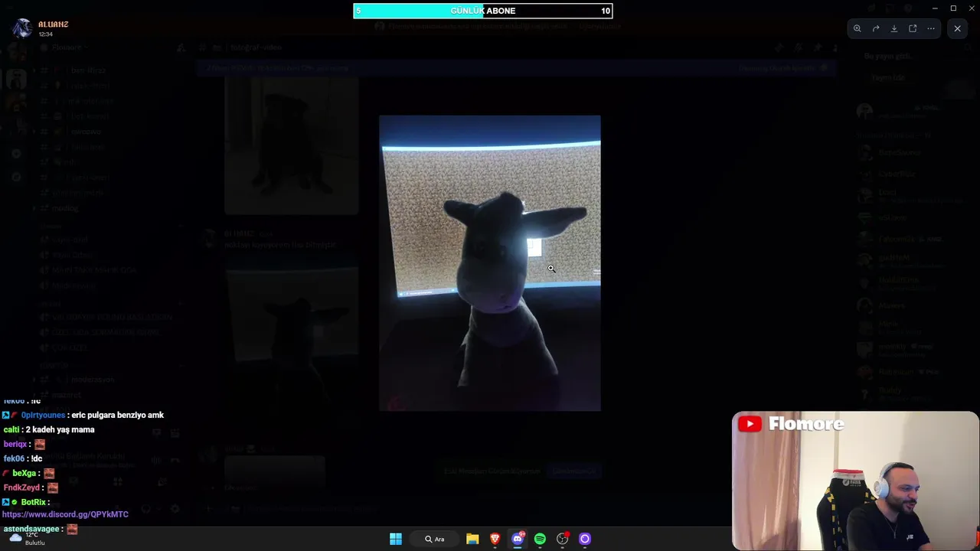The height and width of the screenshot is (551, 980).
Task: Open the three-dot more options menu
Action: click(x=931, y=28)
